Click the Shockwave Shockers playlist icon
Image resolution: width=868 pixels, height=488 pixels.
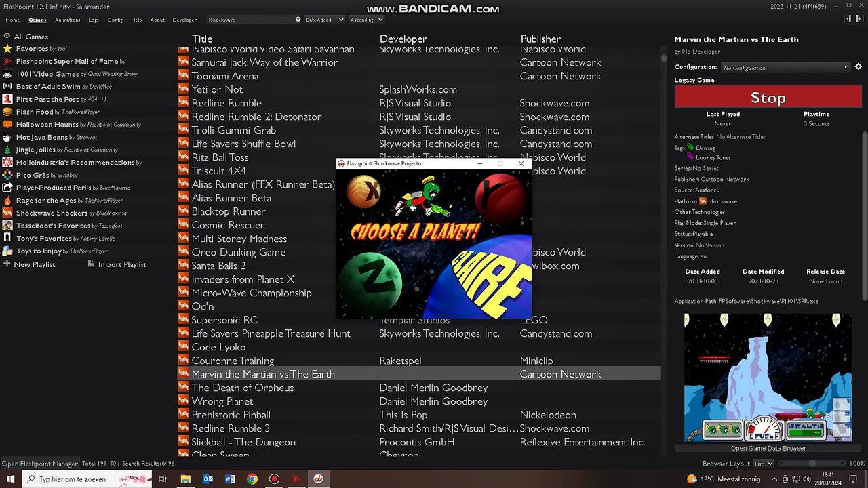[x=7, y=213]
